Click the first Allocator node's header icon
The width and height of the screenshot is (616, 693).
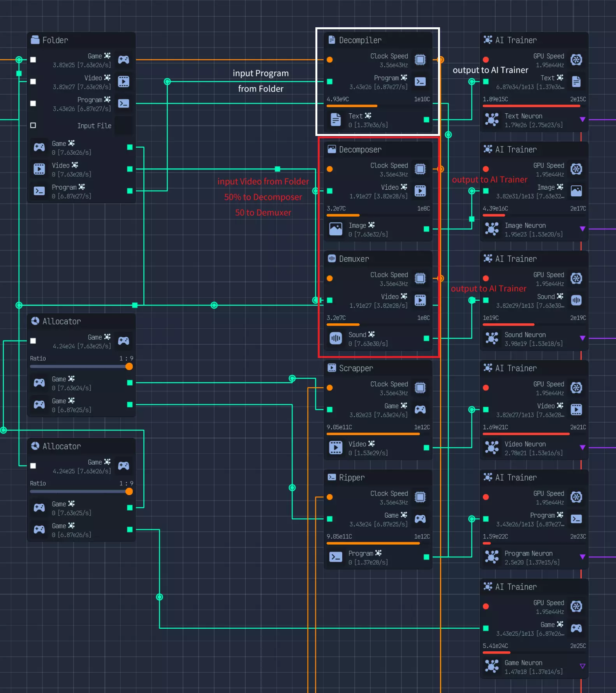pos(35,321)
